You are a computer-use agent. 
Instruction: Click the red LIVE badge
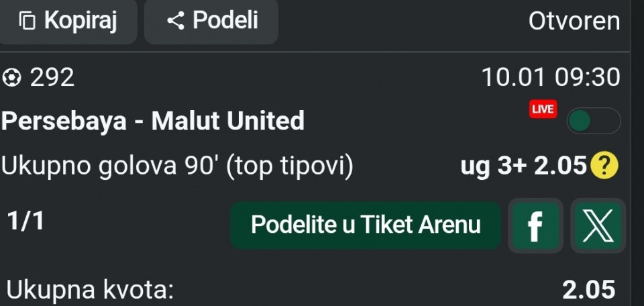tap(543, 109)
